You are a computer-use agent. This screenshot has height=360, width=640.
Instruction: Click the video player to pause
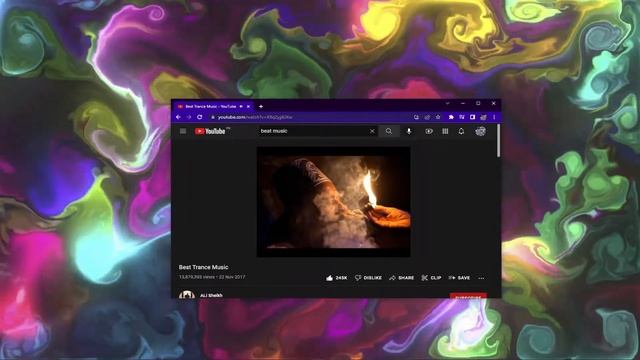coord(333,202)
